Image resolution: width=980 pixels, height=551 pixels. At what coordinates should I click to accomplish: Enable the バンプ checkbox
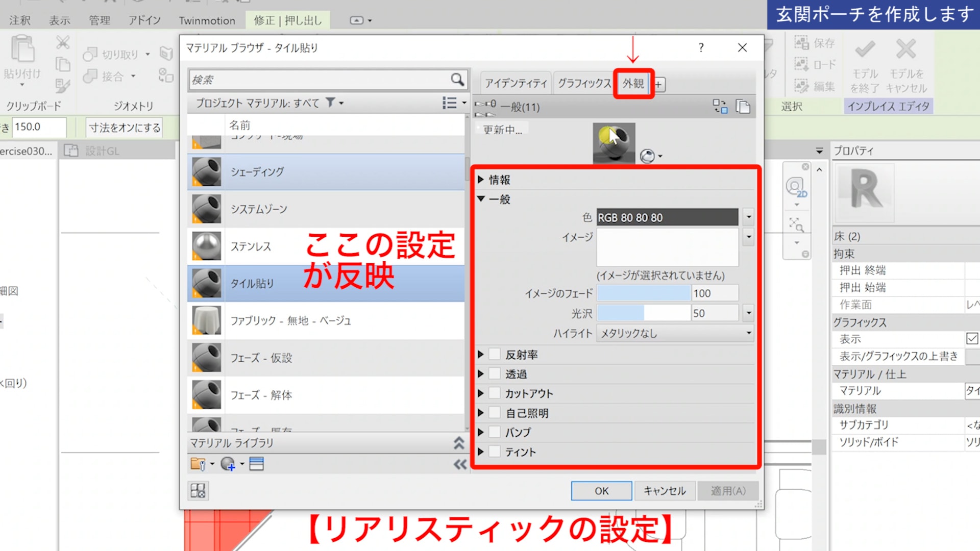(494, 432)
